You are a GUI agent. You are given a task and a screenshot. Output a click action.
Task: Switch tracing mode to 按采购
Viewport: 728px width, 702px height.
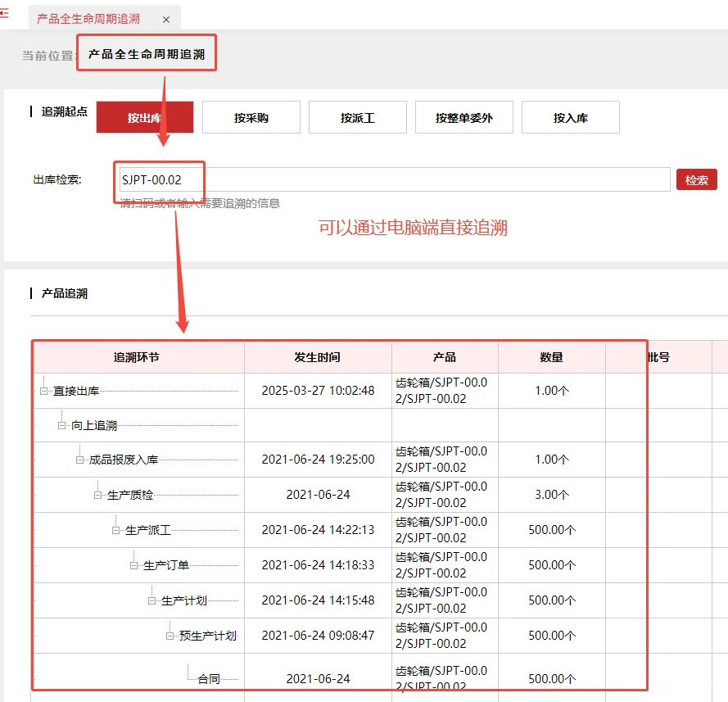(251, 117)
